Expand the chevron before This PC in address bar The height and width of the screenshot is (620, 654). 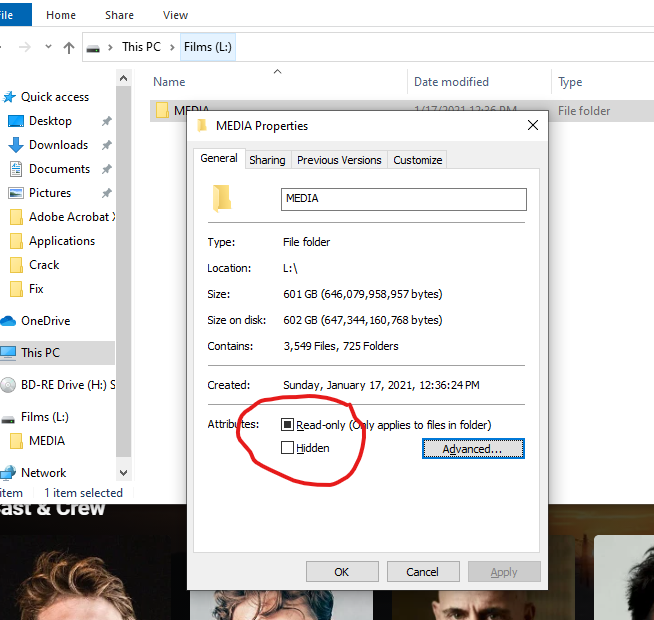111,47
